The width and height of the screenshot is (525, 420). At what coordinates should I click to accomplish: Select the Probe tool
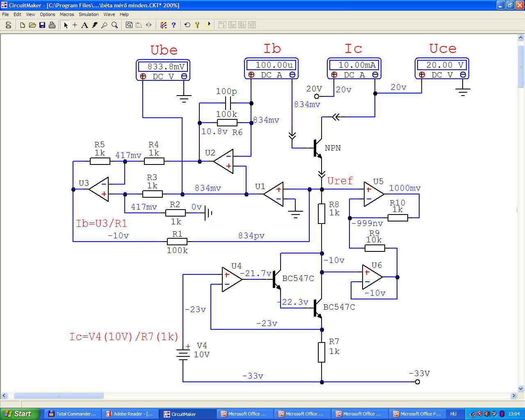(105, 25)
